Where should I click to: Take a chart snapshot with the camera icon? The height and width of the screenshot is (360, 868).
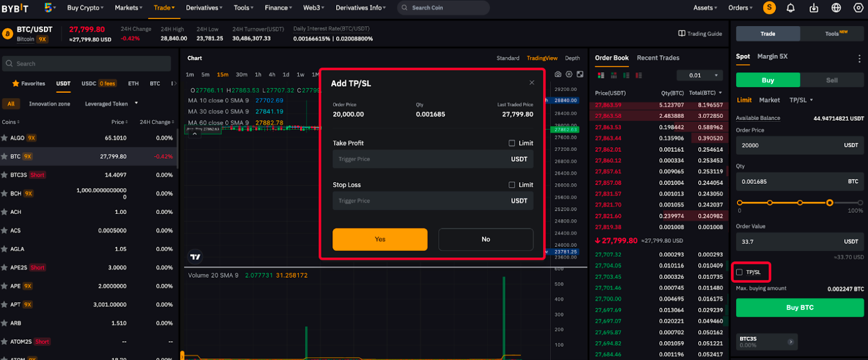(557, 74)
